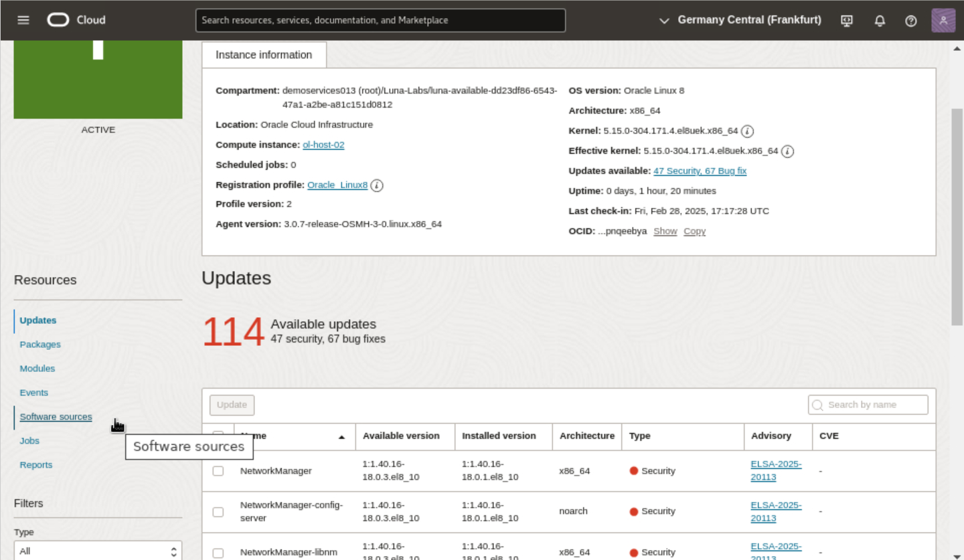The width and height of the screenshot is (964, 560).
Task: Click info icon next to Oracle_Linux8 profile
Action: click(x=377, y=185)
